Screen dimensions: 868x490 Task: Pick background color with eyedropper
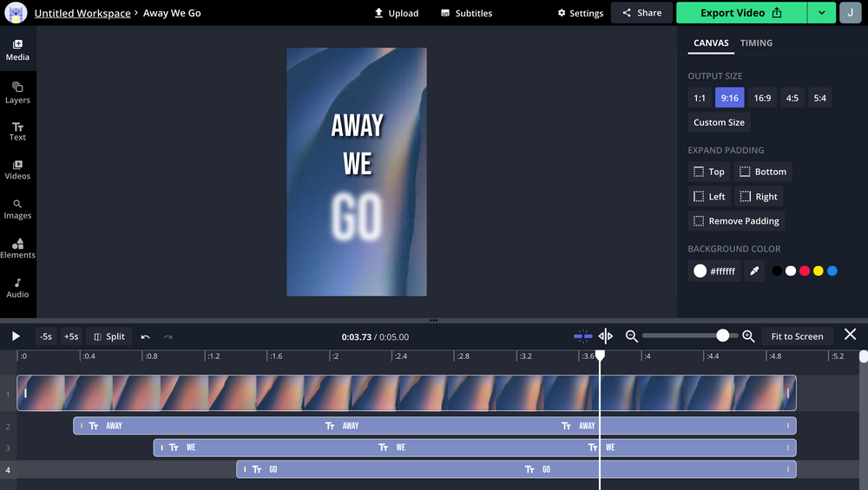pos(754,271)
